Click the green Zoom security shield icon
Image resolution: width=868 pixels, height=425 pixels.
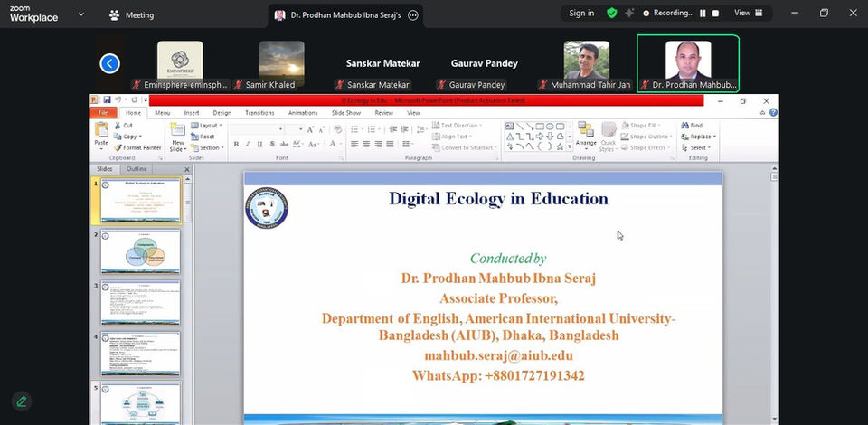(612, 13)
